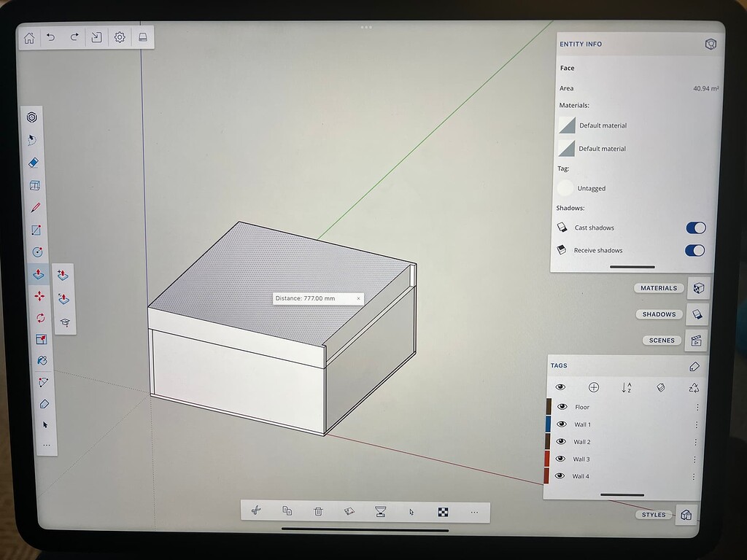Open app settings gear in top toolbar

pos(118,37)
